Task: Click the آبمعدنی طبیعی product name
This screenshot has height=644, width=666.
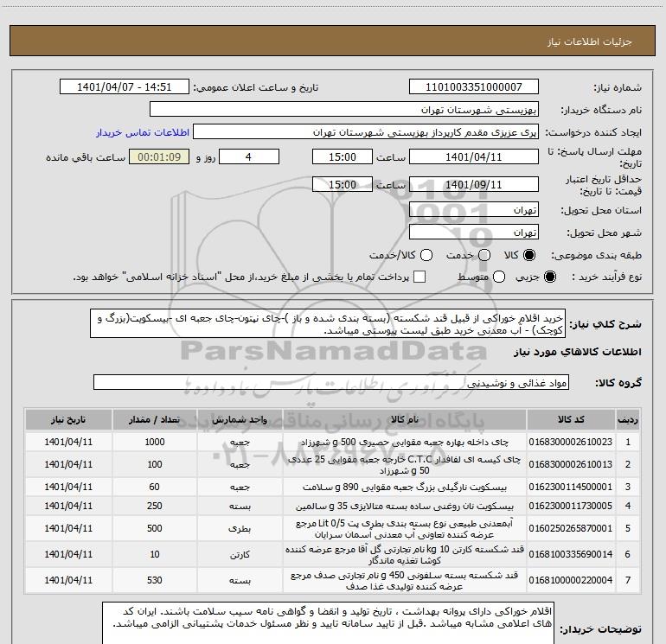Action: point(405,528)
